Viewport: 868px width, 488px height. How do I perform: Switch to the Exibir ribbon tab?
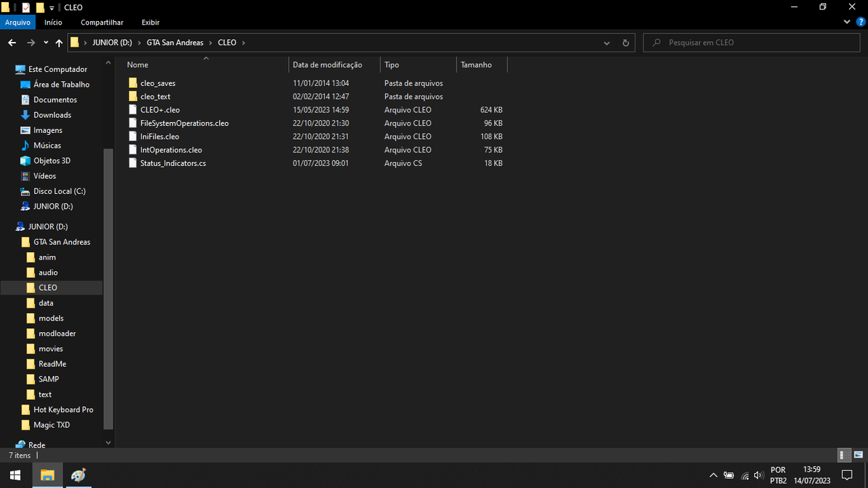click(151, 22)
